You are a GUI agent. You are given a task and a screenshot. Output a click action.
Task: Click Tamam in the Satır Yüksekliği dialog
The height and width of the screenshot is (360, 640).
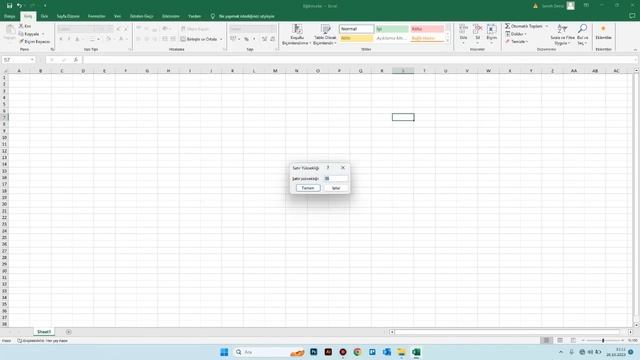click(x=308, y=188)
